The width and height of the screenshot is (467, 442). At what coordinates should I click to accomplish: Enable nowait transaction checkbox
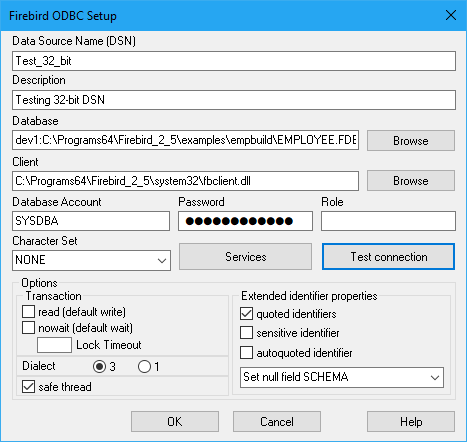click(x=28, y=328)
